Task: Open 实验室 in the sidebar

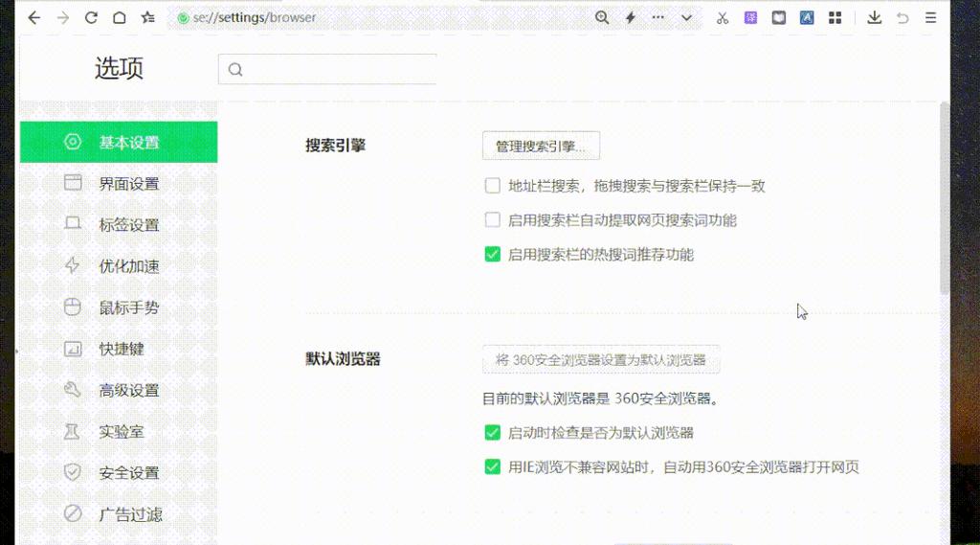Action: click(x=119, y=431)
